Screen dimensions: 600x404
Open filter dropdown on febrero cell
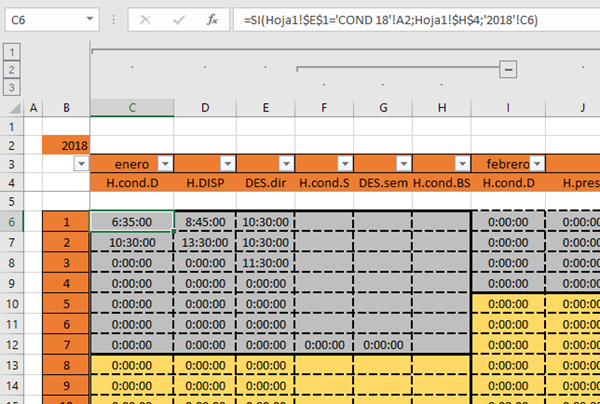[x=536, y=164]
